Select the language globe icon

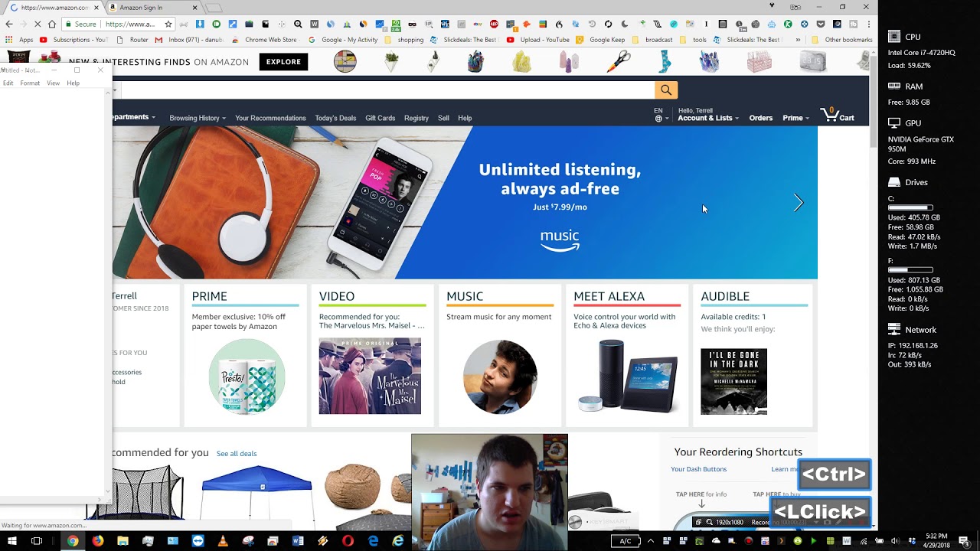(x=658, y=119)
